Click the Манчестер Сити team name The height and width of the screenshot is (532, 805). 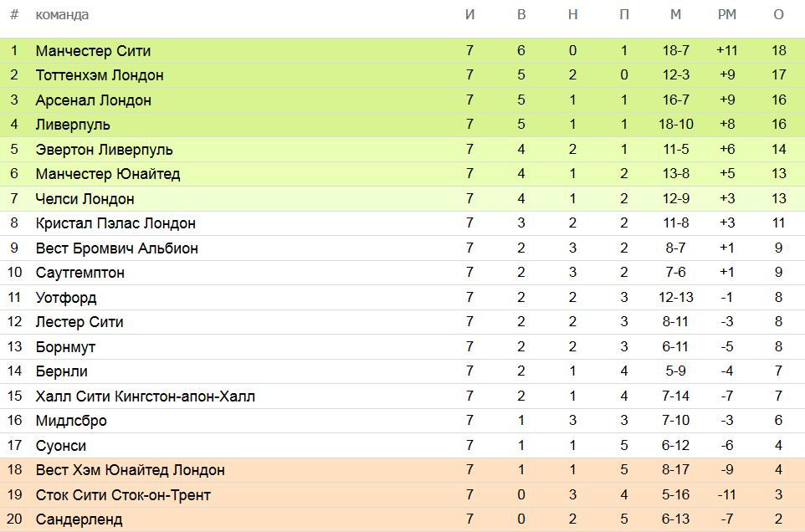coord(93,50)
